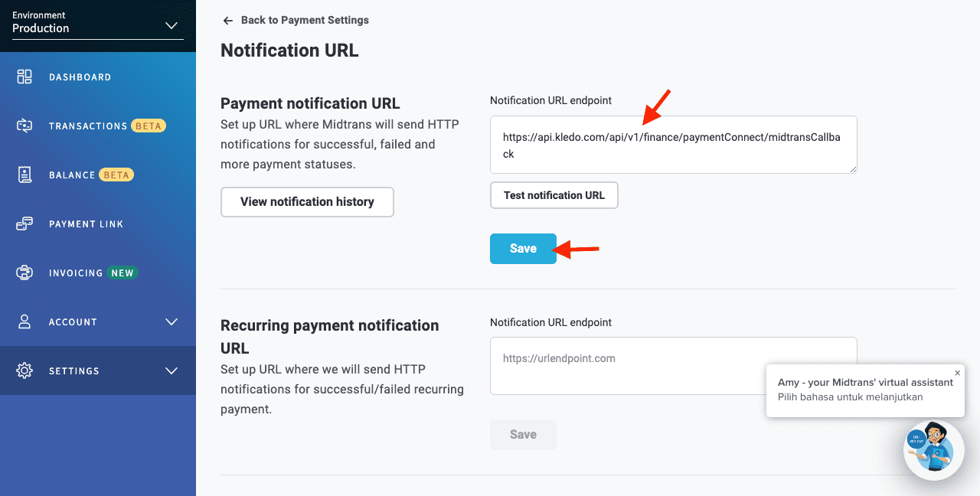Close the Amy assistant popup

click(957, 373)
